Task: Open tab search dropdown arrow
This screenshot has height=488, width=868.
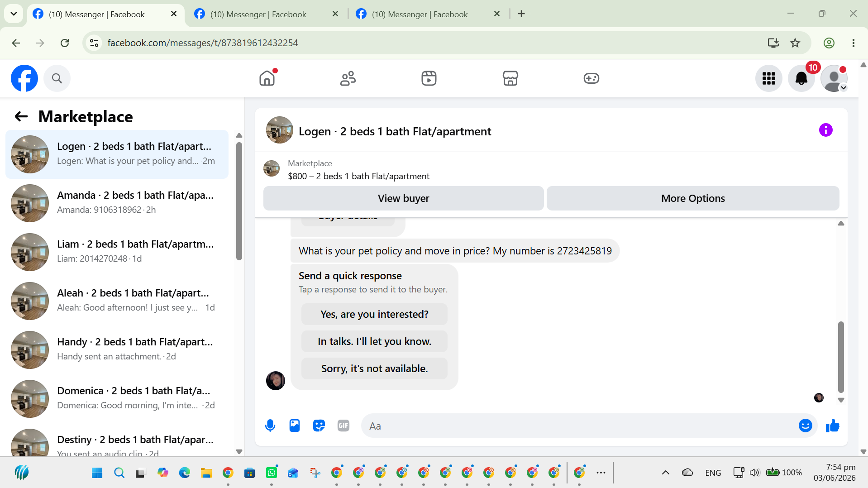Action: pos(14,14)
